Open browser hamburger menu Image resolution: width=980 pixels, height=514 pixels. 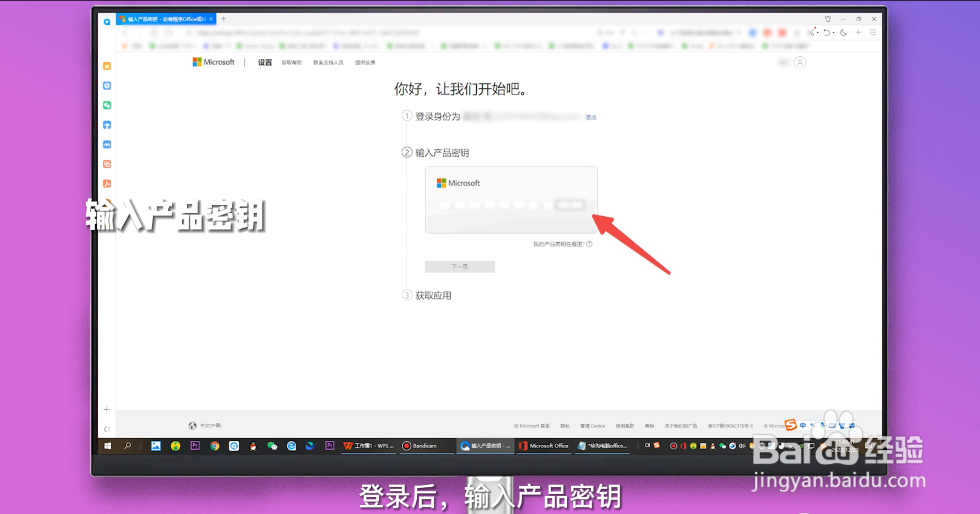(873, 33)
